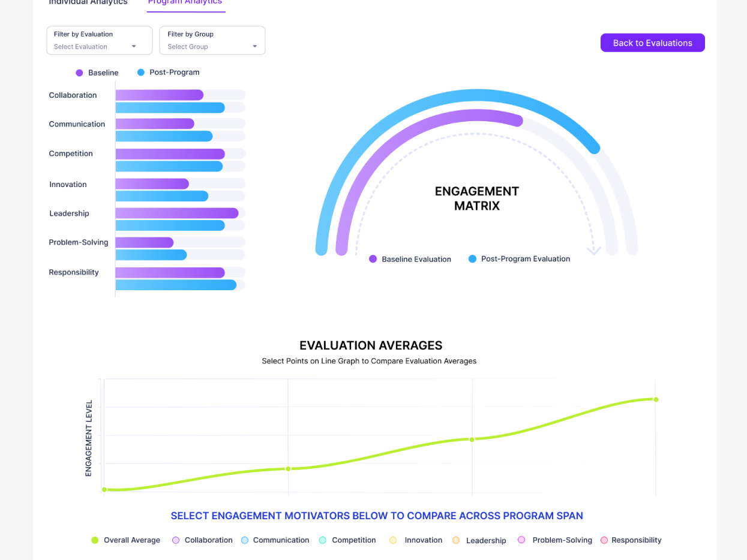
Task: Click the Leadership baseline purple bar
Action: 176,213
